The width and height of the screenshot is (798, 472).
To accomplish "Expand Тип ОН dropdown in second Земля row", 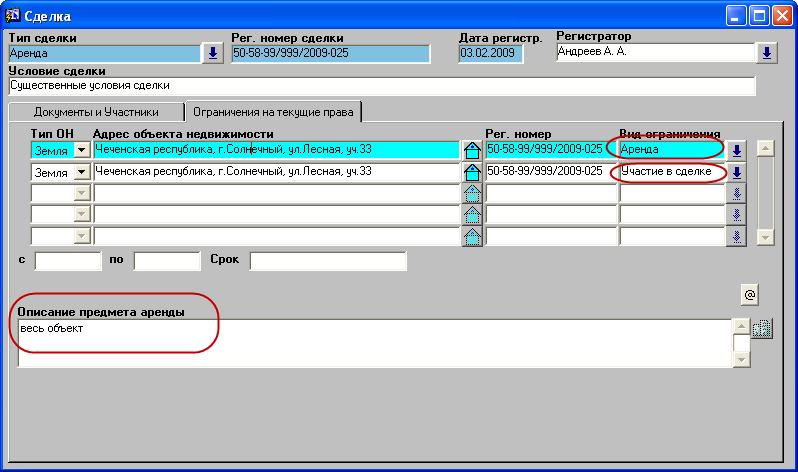I will [81, 172].
